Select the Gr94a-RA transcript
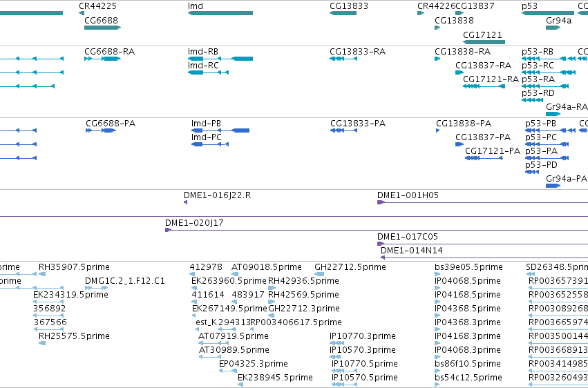 pyautogui.click(x=553, y=114)
